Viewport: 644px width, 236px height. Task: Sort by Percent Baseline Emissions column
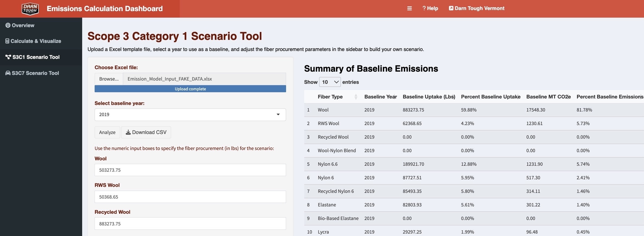tap(610, 97)
